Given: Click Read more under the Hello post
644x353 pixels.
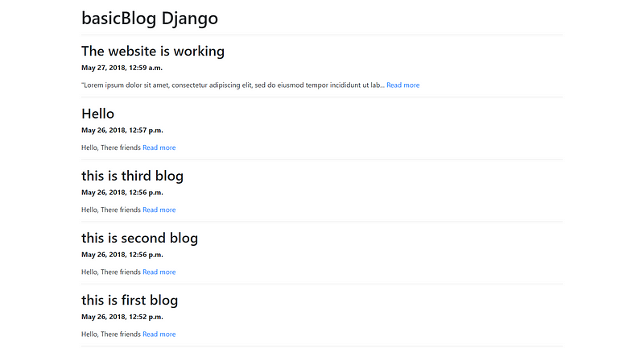Looking at the screenshot, I should click(159, 147).
